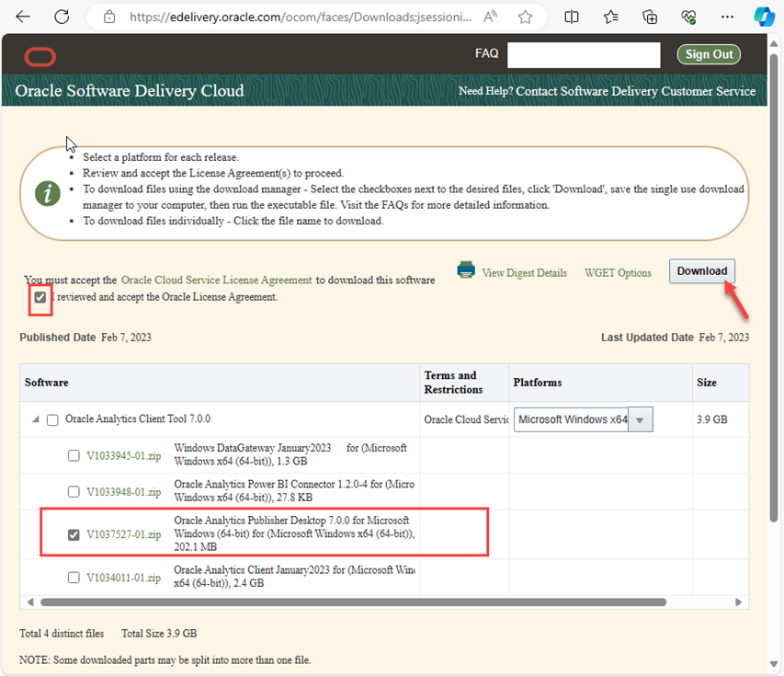
Task: Click Oracle Software Delivery Cloud title
Action: coord(130,90)
